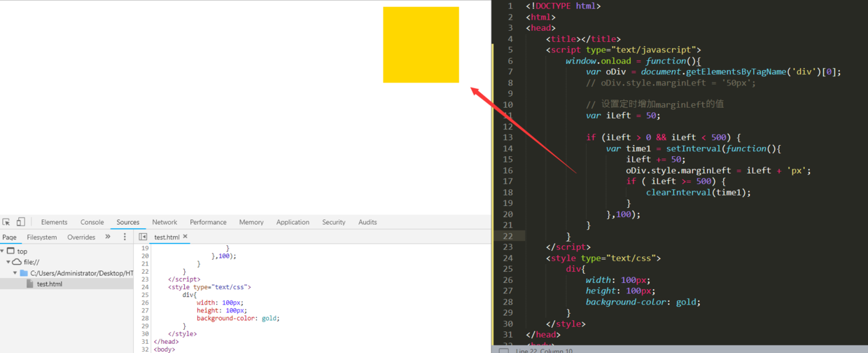Open the Performance tab
Image resolution: width=868 pixels, height=353 pixels.
pyautogui.click(x=208, y=222)
